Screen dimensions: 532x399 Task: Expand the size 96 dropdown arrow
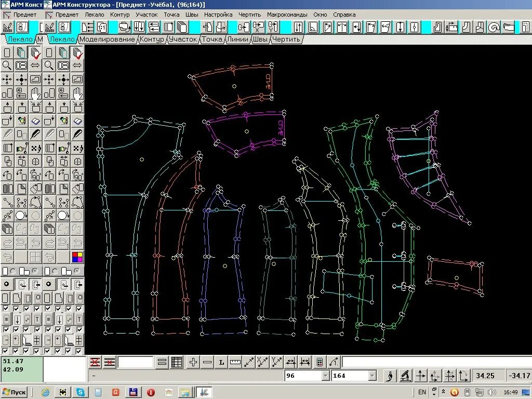(x=325, y=376)
